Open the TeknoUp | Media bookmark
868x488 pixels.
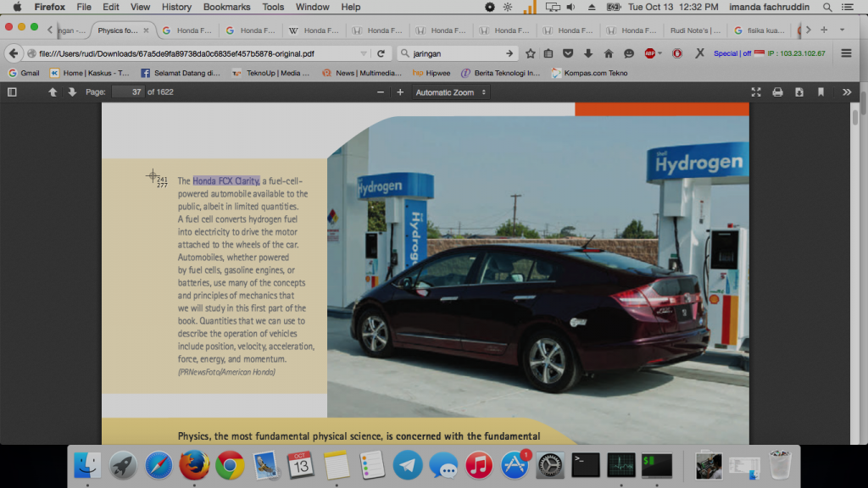270,73
